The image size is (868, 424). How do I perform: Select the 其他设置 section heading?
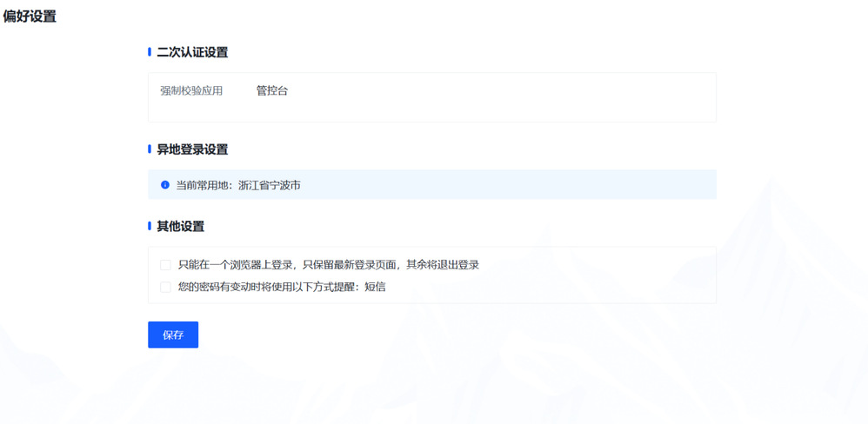click(180, 227)
